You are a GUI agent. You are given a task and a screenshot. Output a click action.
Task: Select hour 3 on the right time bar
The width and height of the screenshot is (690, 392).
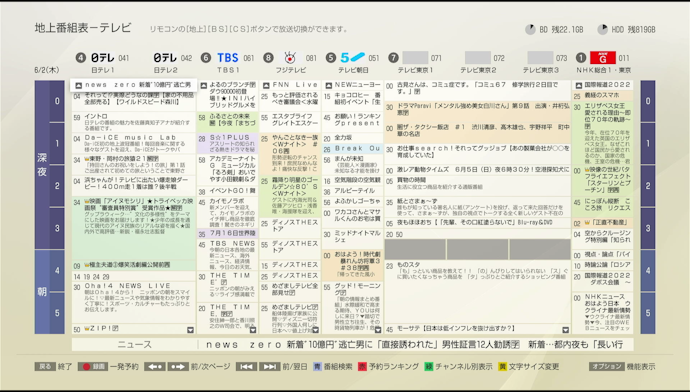648,228
